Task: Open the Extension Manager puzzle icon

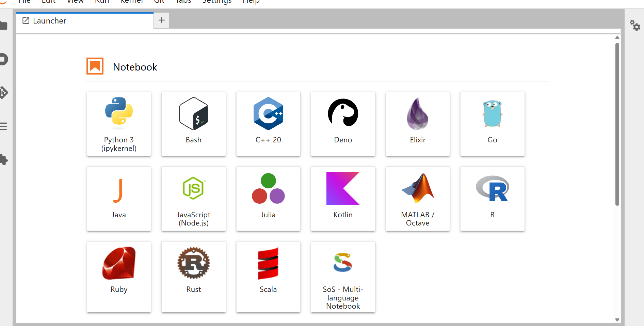Action: point(3,159)
